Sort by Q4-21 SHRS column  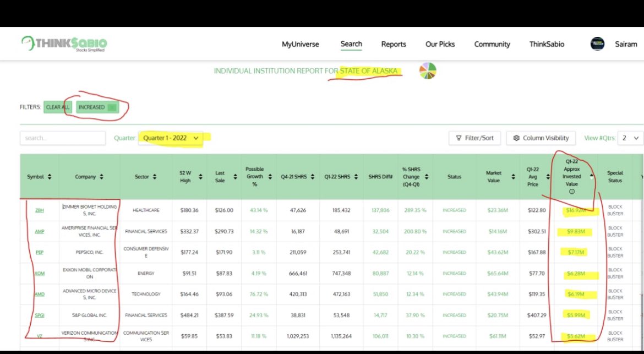click(x=313, y=177)
